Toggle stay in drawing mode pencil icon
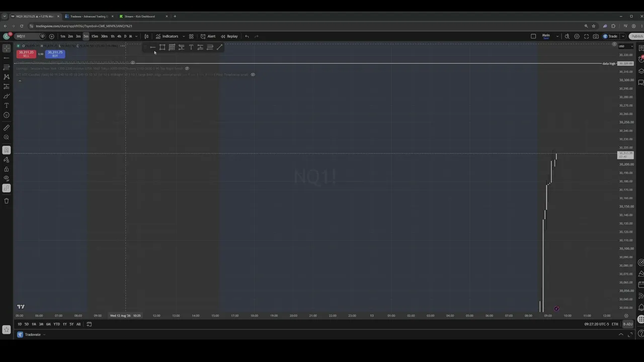This screenshot has width=644, height=362. [7, 159]
